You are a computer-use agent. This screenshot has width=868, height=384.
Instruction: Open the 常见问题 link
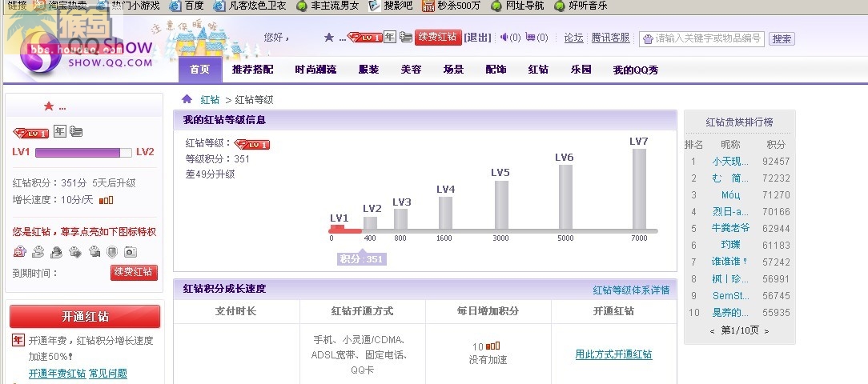[108, 374]
